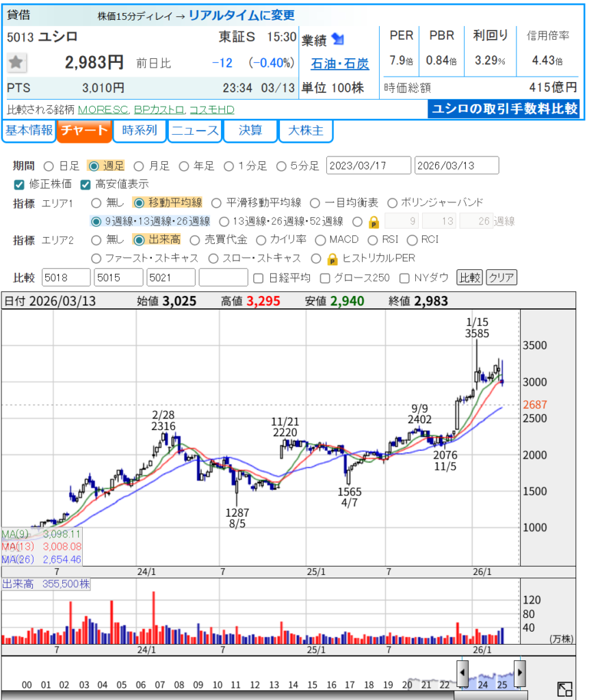Screen dimensions: 600x700
Task: Switch to the 時系列 tab
Action: coord(140,131)
